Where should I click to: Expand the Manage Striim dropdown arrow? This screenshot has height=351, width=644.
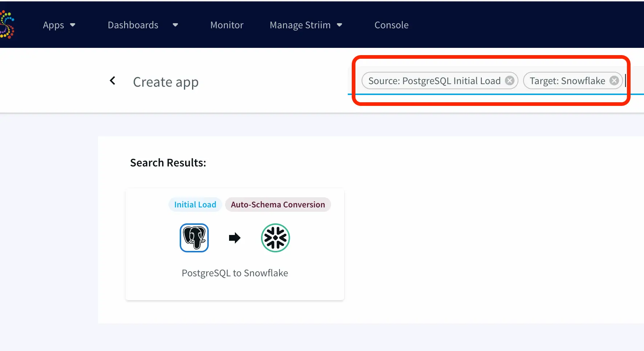(x=339, y=25)
